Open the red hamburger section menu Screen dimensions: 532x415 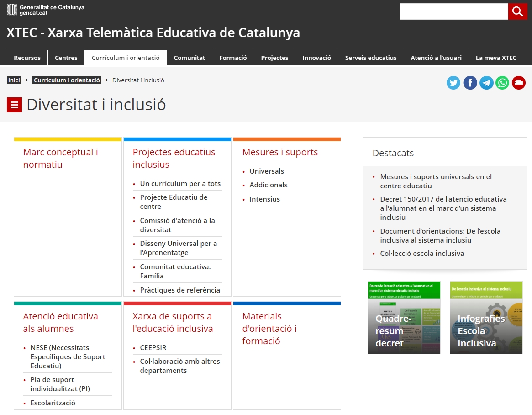pyautogui.click(x=14, y=105)
